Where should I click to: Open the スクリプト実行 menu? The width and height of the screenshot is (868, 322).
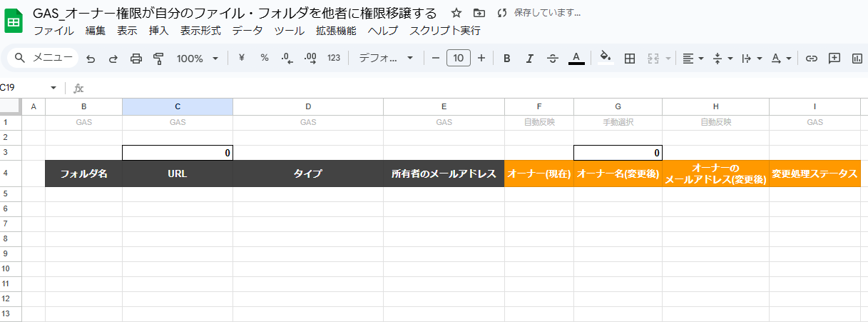[445, 31]
